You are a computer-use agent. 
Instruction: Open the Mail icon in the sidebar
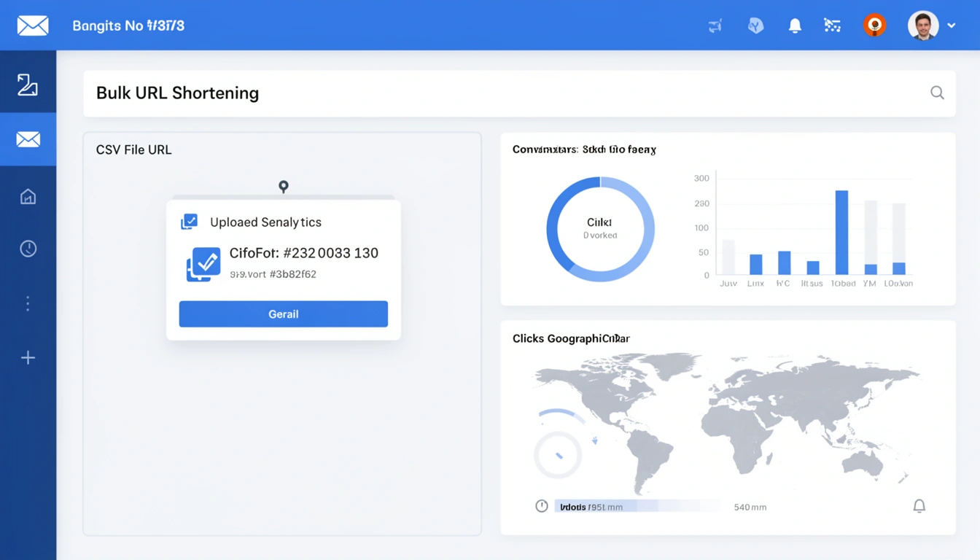pos(28,139)
